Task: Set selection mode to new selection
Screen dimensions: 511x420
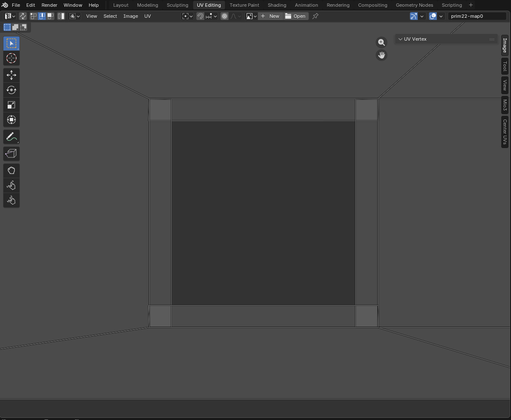Action: click(x=7, y=27)
